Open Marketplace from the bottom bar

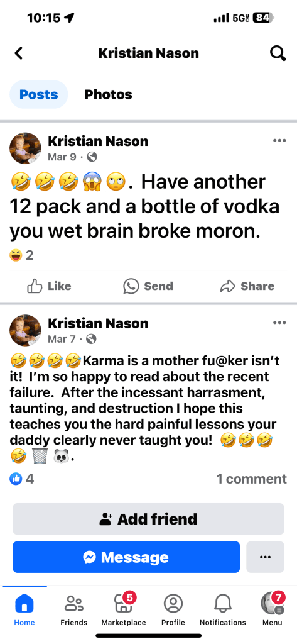pos(124,609)
